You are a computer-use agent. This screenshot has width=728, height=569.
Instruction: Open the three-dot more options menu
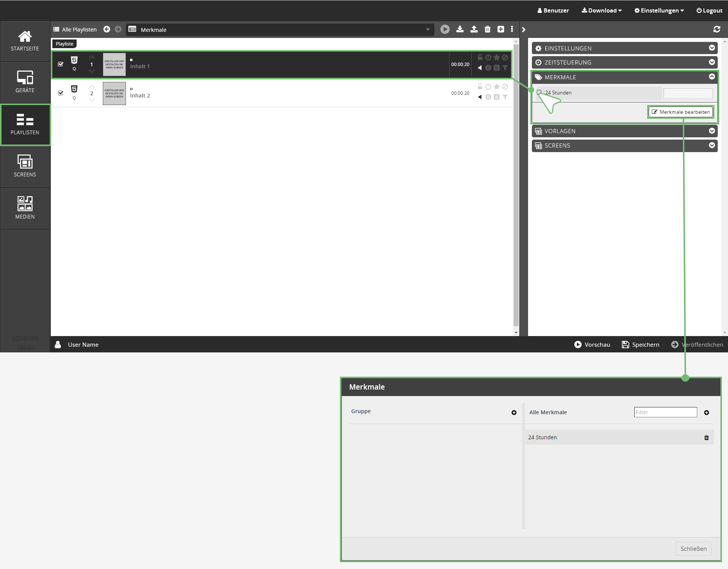512,29
